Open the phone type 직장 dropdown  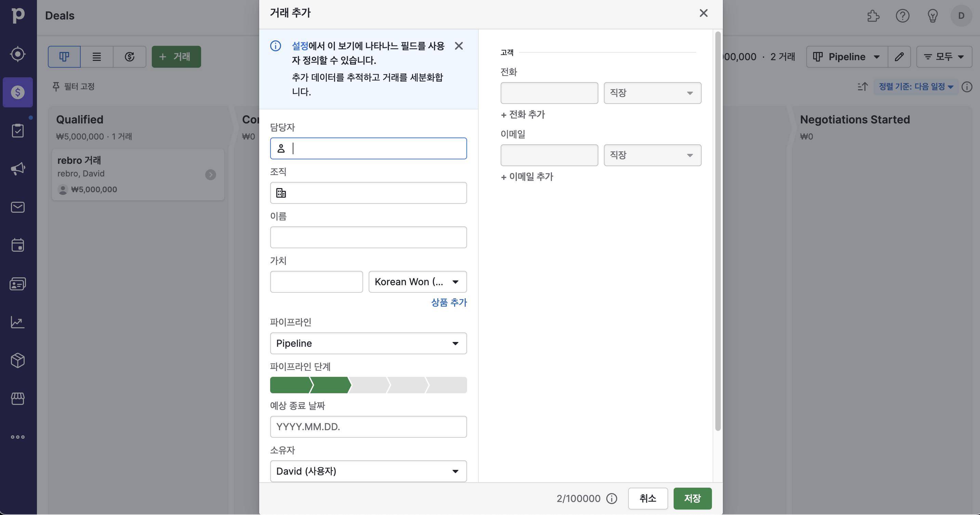pos(652,93)
